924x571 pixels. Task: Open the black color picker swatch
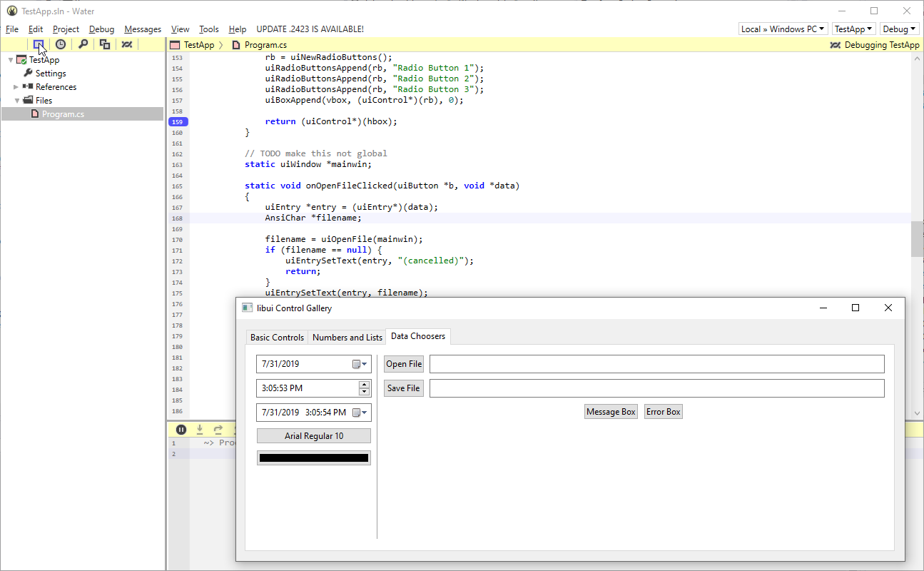pyautogui.click(x=314, y=458)
